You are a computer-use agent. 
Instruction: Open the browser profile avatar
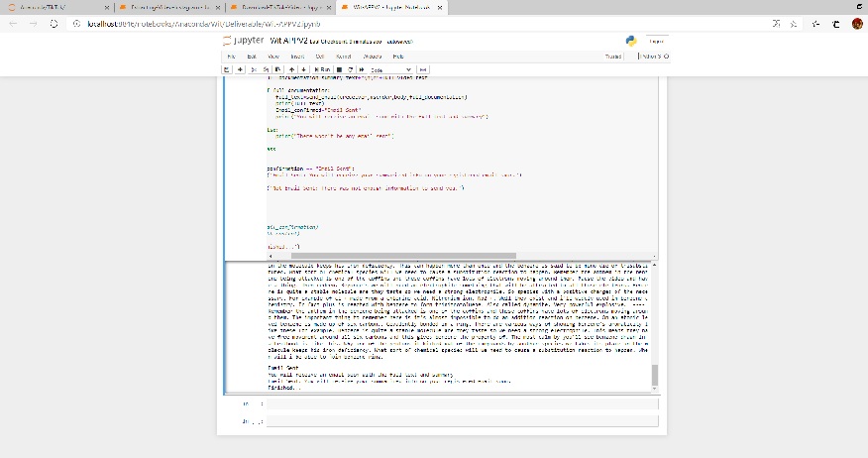click(x=857, y=24)
